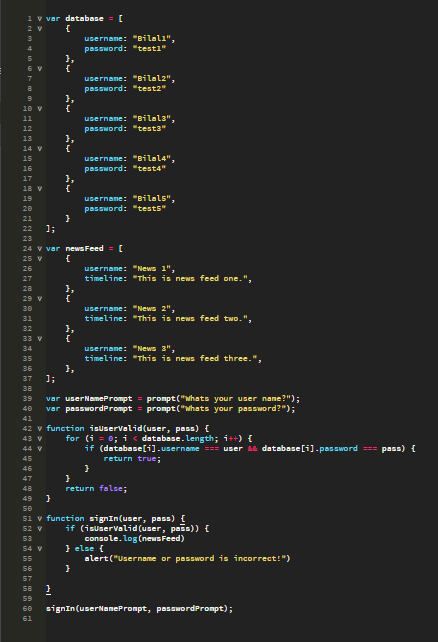The height and width of the screenshot is (642, 438).
Task: Click console.log(newsFeed) on line 53
Action: (x=135, y=538)
